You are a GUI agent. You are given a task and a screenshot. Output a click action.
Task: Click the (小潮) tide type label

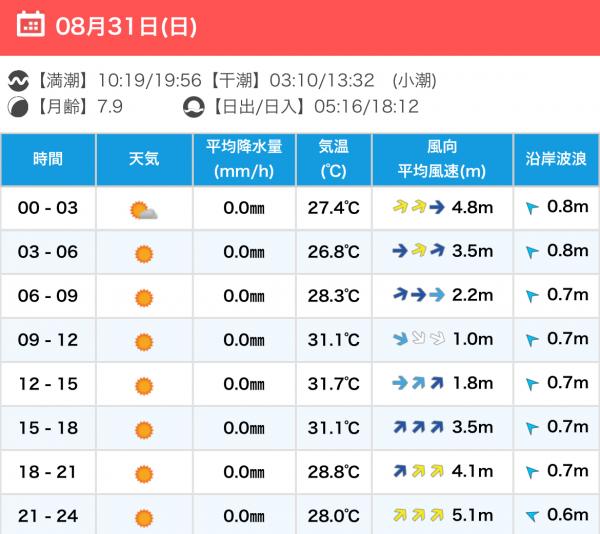(414, 81)
